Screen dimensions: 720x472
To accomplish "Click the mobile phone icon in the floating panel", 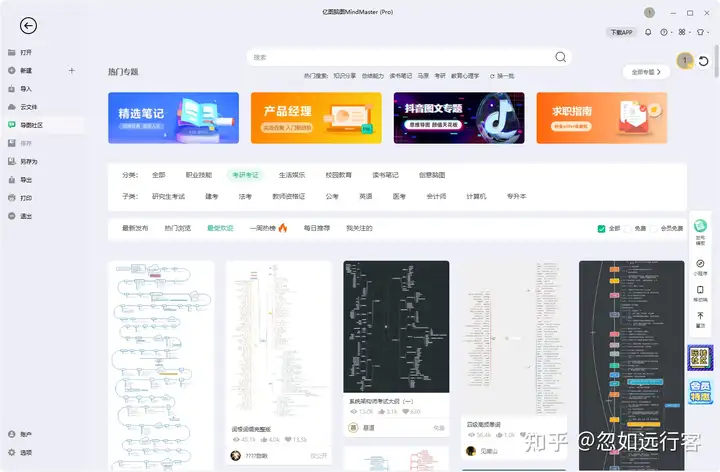I will click(x=700, y=290).
